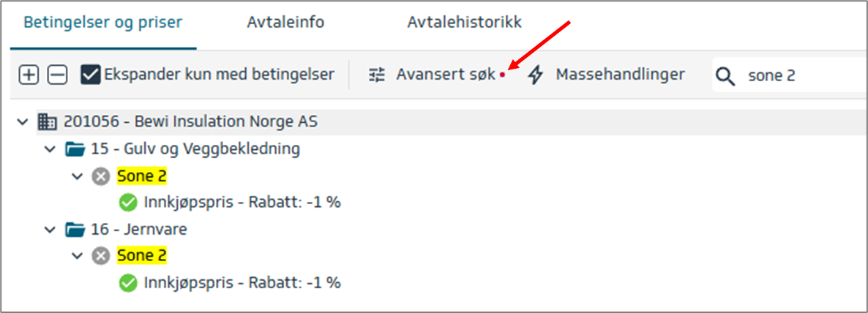
Task: Switch to the Avtaleinfo tab
Action: click(x=285, y=23)
